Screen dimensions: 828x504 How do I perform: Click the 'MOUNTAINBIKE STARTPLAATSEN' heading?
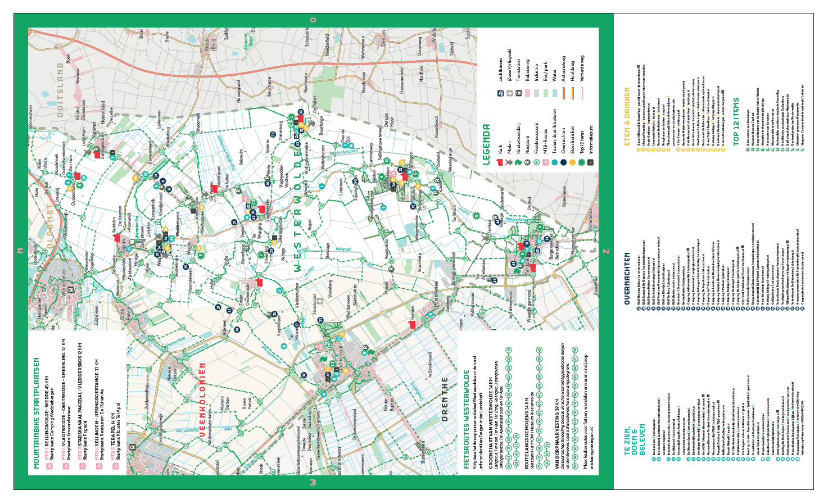pos(36,413)
